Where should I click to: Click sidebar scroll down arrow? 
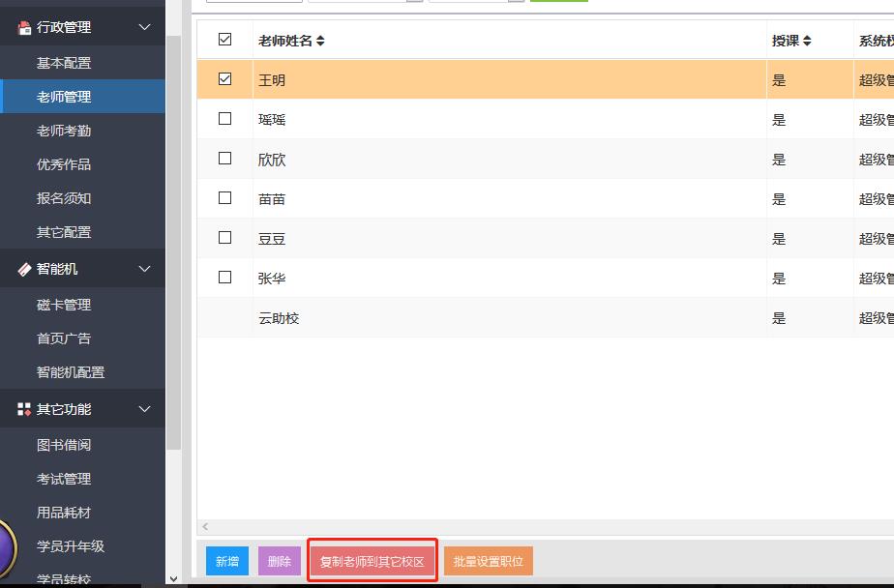pos(173,579)
